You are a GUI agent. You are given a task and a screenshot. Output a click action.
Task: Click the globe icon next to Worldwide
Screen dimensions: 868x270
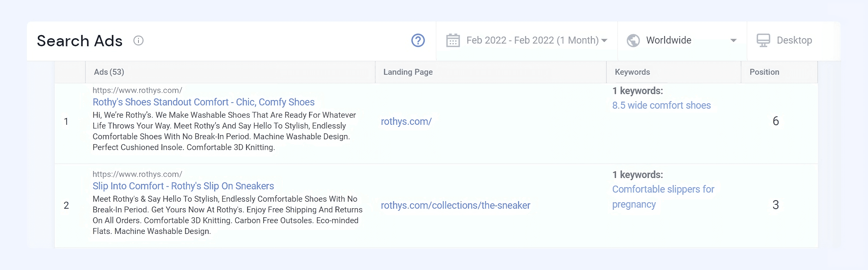pyautogui.click(x=633, y=41)
